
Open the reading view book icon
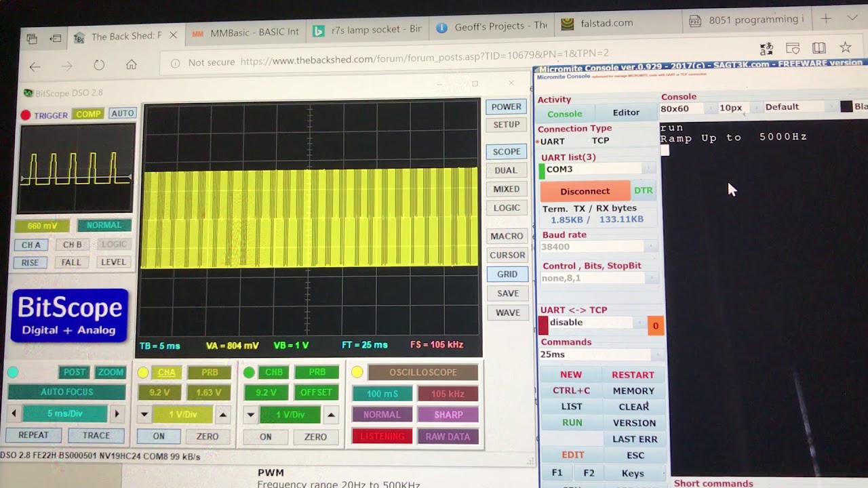819,48
